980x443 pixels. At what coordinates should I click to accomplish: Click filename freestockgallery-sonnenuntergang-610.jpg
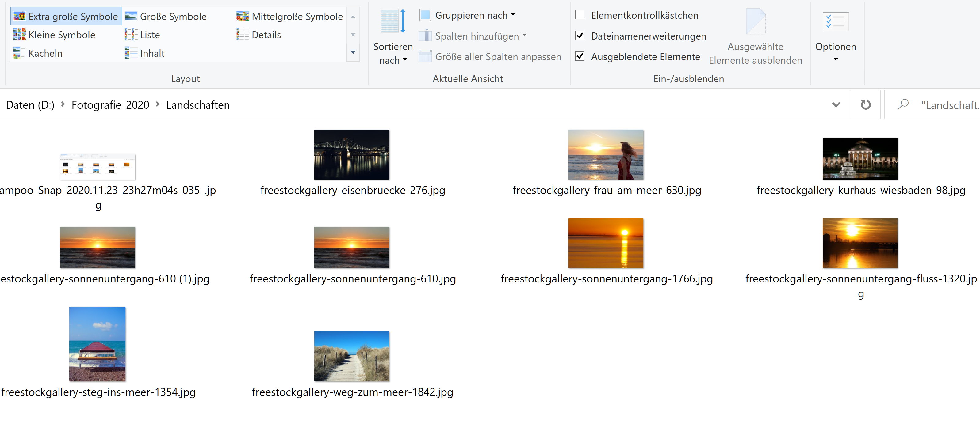pos(352,279)
